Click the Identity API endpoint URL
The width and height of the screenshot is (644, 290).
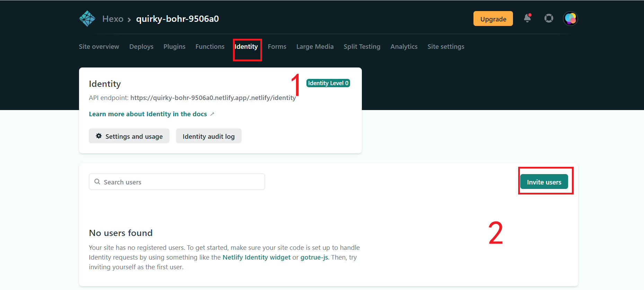click(x=213, y=98)
